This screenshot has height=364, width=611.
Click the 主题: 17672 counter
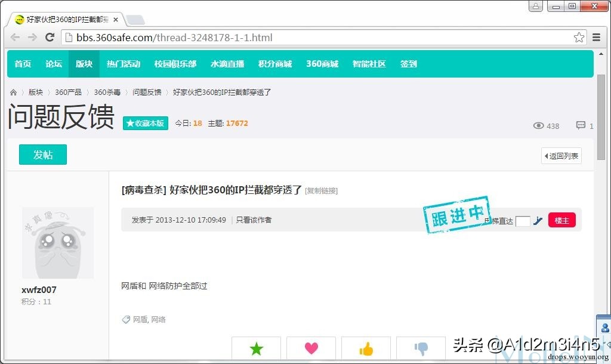point(227,123)
